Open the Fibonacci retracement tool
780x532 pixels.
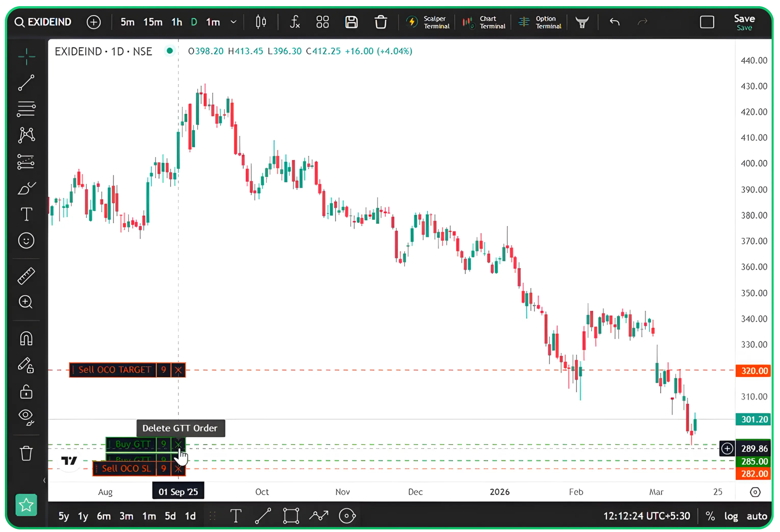tap(26, 109)
